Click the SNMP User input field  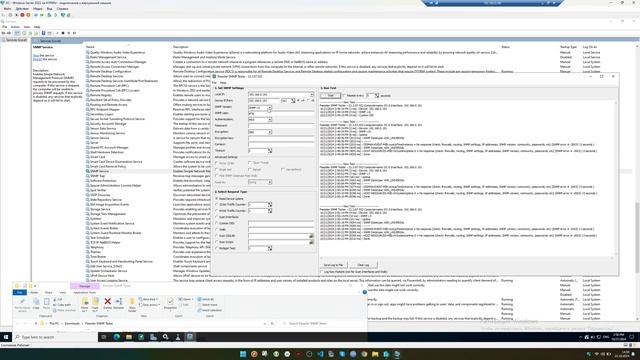(x=281, y=113)
